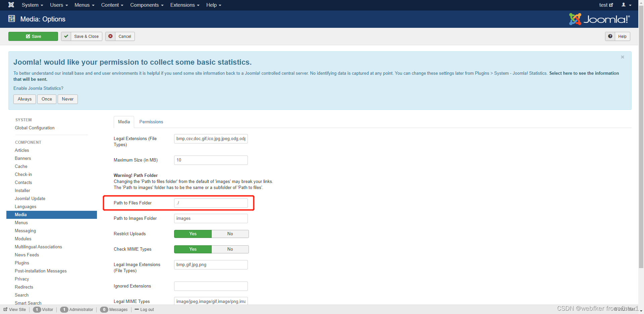The width and height of the screenshot is (644, 314).
Task: Click the Media Options title icon
Action: click(12, 19)
